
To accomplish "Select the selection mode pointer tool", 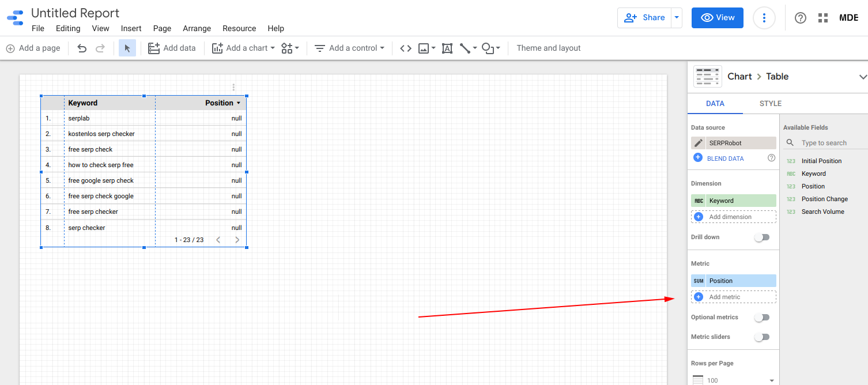I will 127,48.
